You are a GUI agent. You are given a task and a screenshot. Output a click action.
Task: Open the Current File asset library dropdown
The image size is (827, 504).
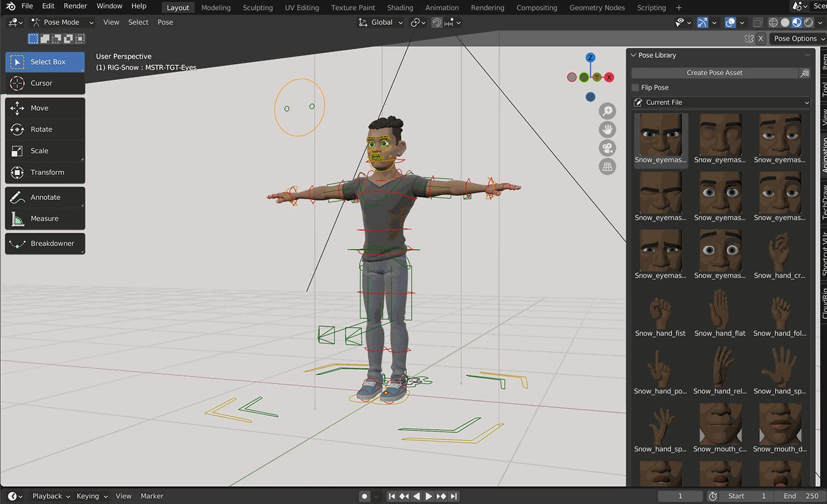[721, 103]
